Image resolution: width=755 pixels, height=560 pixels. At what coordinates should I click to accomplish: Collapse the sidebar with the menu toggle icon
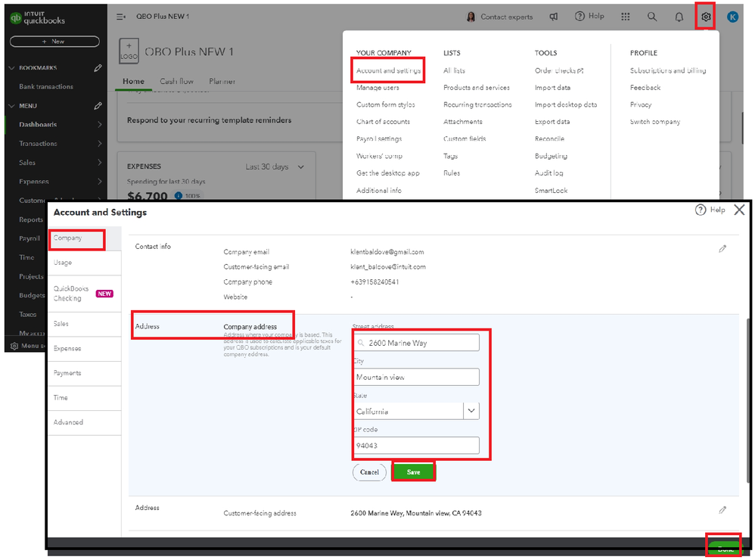pyautogui.click(x=121, y=17)
